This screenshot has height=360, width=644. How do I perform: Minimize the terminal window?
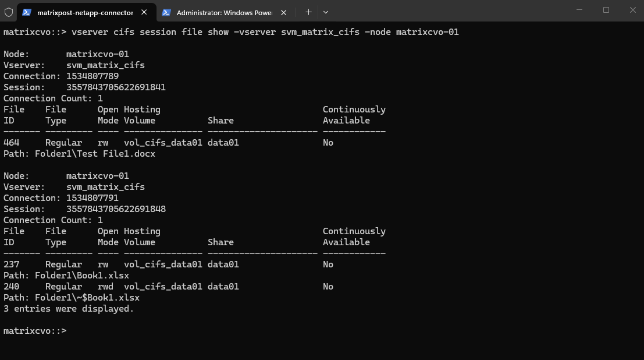click(579, 10)
